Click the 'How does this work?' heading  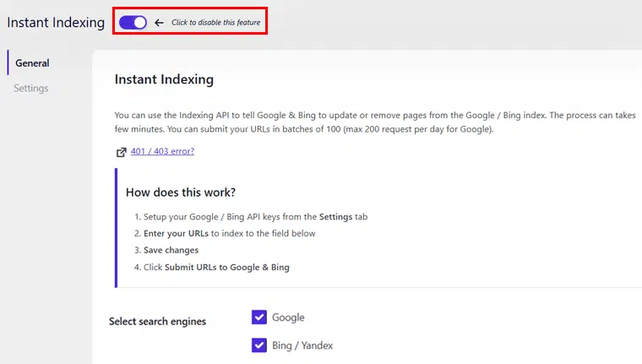tap(181, 193)
